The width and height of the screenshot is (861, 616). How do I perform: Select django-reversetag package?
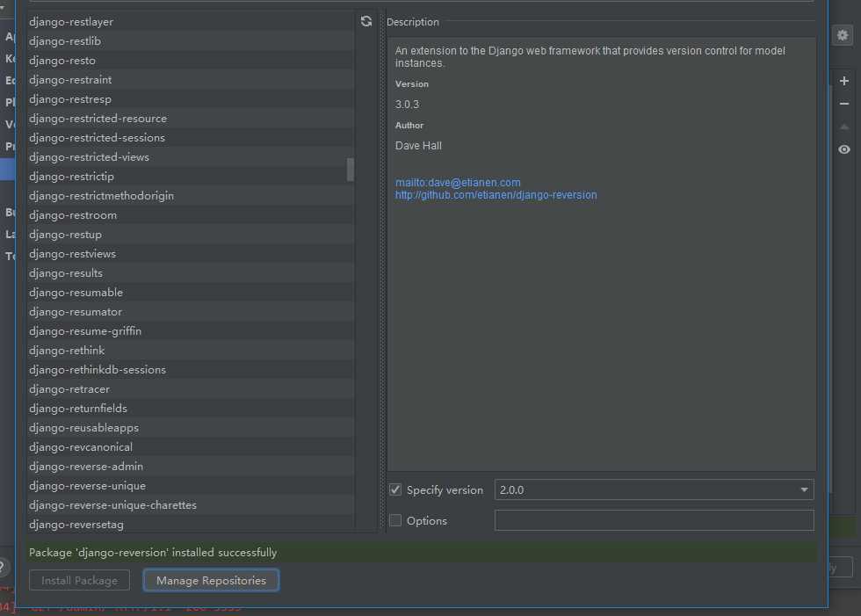coord(191,525)
